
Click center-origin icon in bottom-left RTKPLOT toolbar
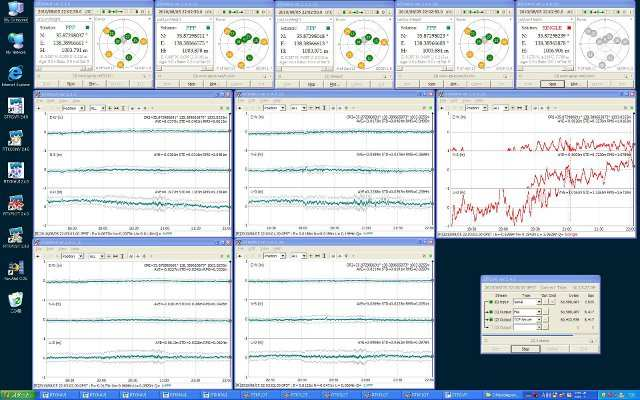tap(109, 256)
